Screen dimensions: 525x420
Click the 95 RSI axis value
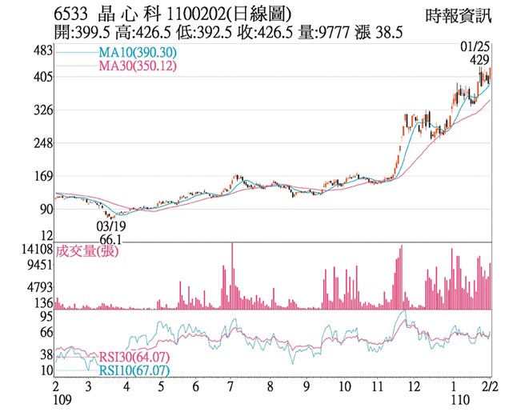tap(46, 317)
